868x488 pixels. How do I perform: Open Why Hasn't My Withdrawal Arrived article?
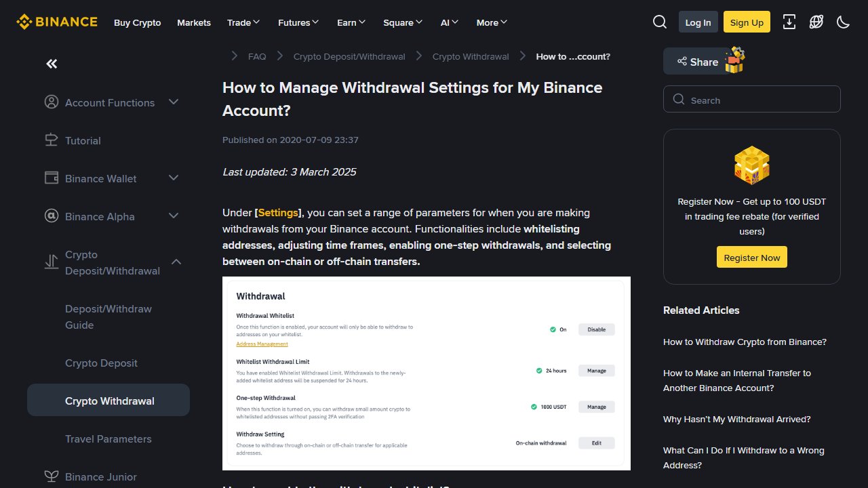tap(737, 419)
